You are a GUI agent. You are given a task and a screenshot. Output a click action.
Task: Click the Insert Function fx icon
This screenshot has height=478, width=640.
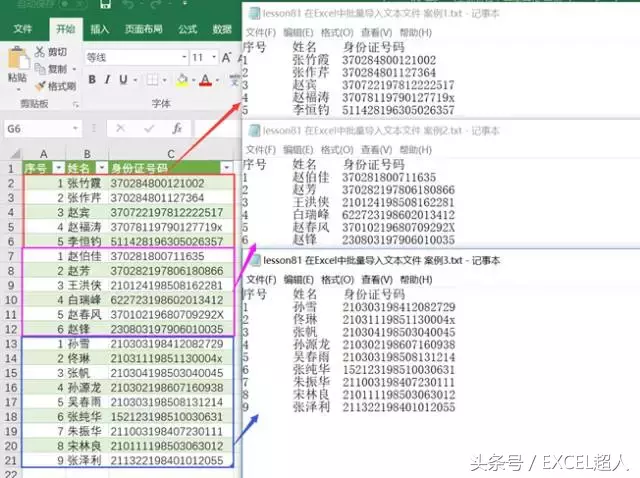(177, 129)
